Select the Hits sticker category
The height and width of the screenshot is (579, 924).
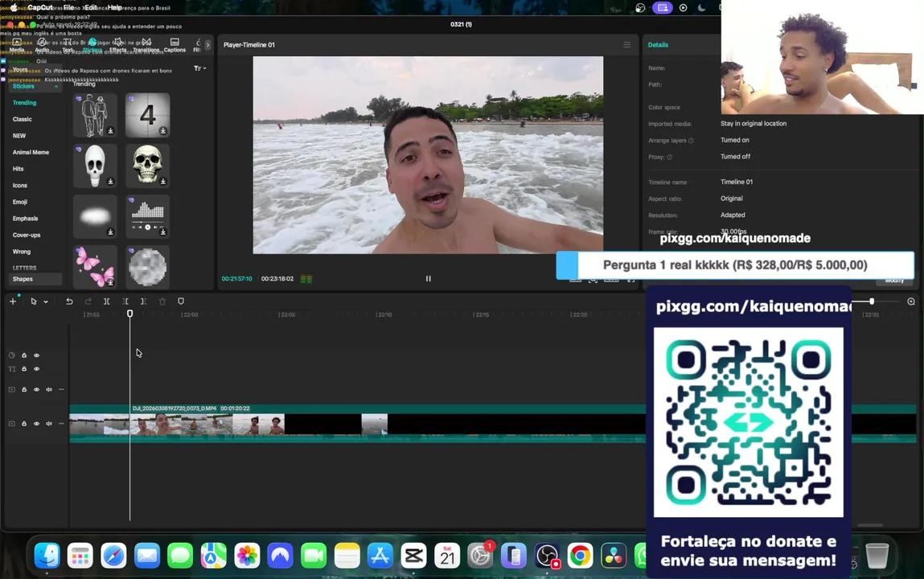click(18, 168)
